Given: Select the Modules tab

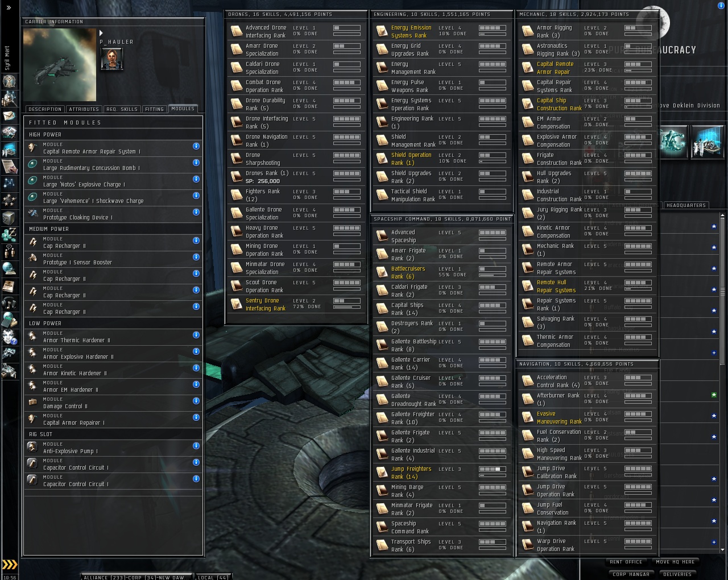Looking at the screenshot, I should (183, 109).
